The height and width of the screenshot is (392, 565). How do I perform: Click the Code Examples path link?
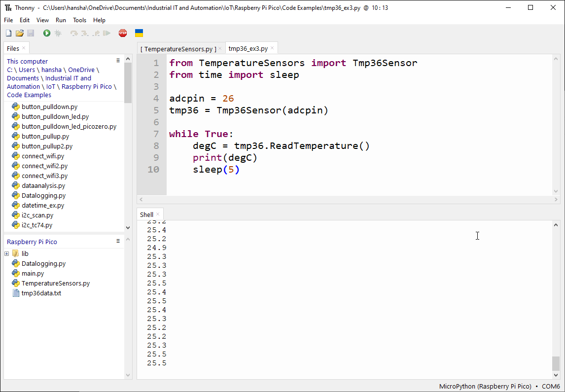pyautogui.click(x=29, y=95)
